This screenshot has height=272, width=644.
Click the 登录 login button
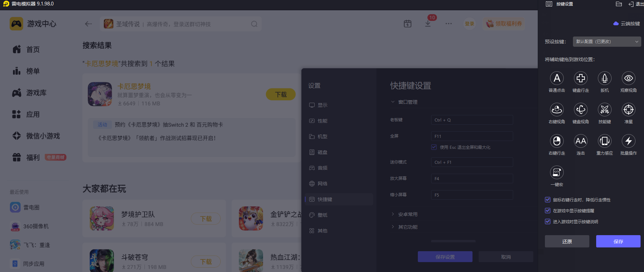tap(469, 24)
